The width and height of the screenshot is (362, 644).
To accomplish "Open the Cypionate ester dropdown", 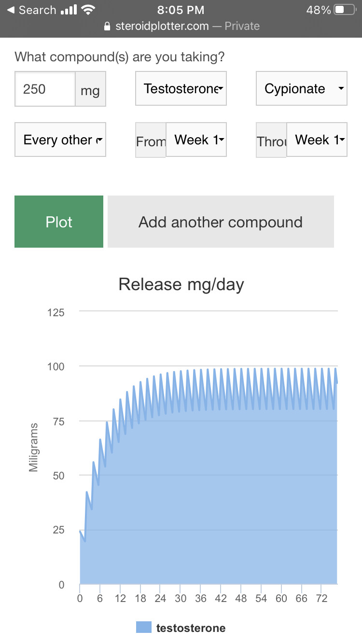I will 301,89.
